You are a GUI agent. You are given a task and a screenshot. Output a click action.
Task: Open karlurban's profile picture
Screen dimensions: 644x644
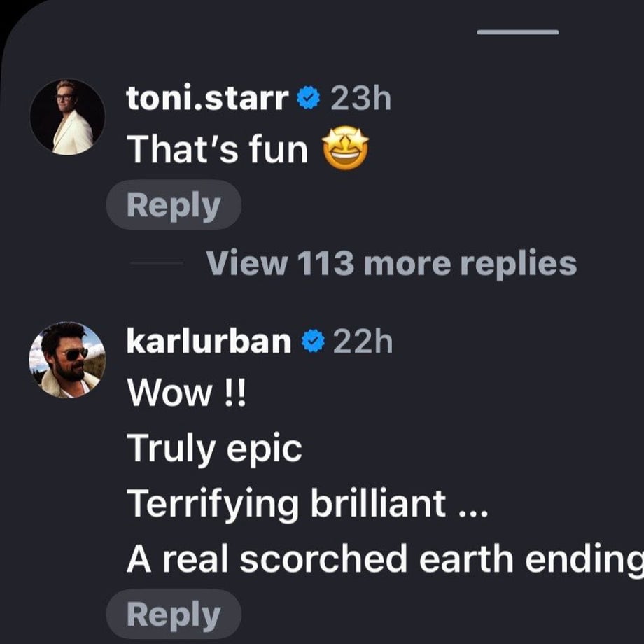coord(67,360)
